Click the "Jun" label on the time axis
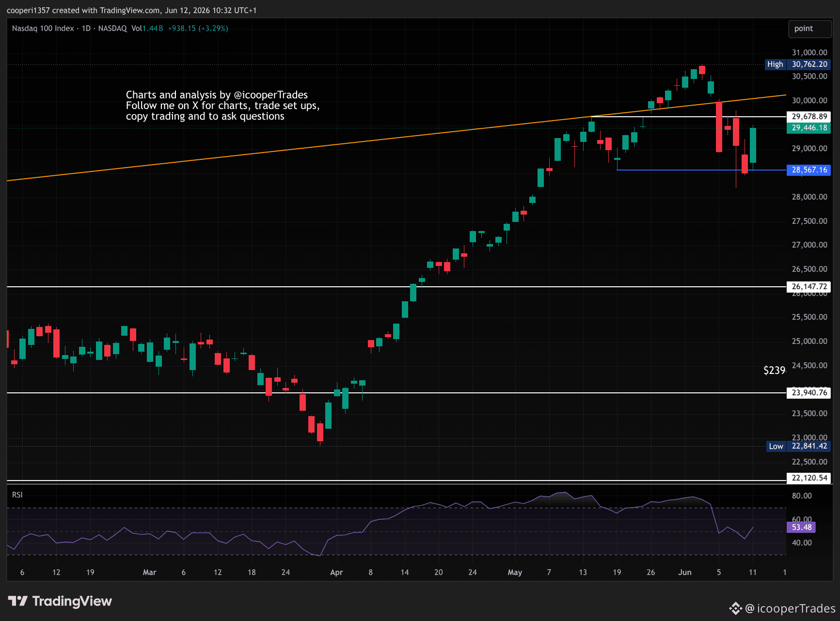840x621 pixels. (685, 572)
